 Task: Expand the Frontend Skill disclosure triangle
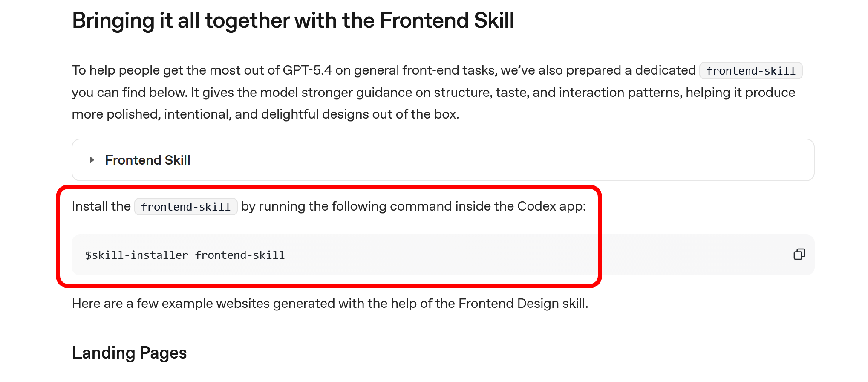[92, 160]
